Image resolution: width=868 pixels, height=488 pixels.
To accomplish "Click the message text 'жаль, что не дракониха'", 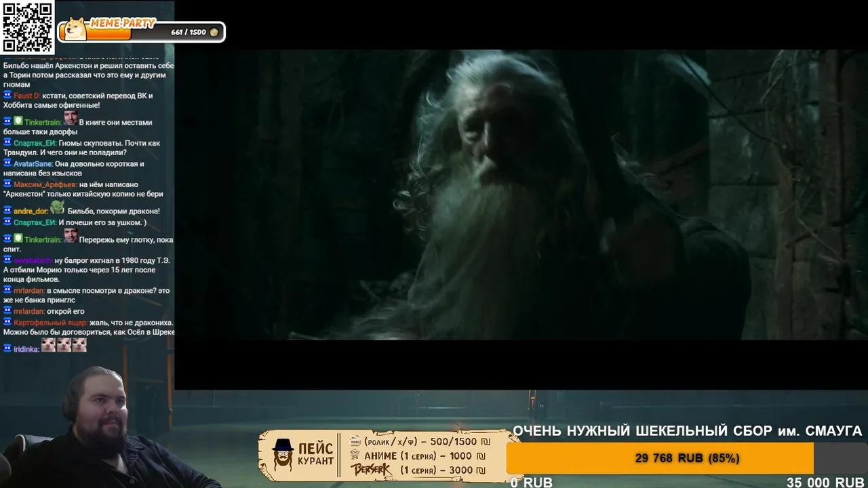I will 132,323.
